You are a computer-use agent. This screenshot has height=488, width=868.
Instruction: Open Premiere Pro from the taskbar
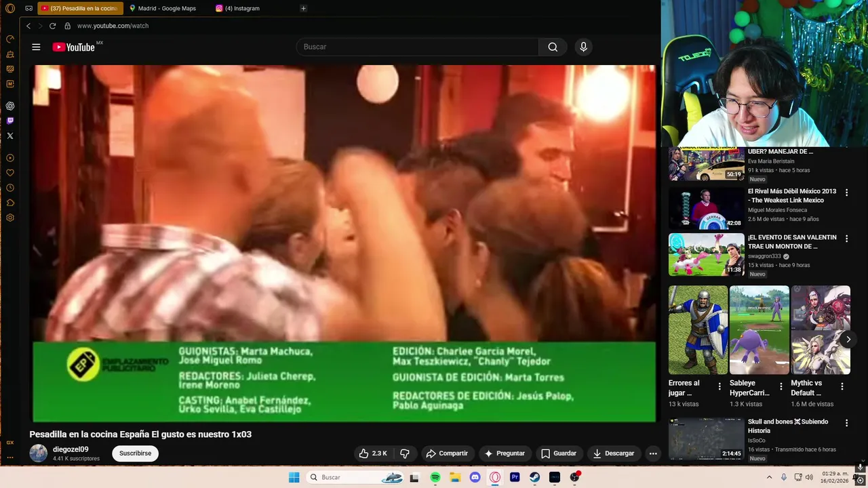tap(515, 477)
